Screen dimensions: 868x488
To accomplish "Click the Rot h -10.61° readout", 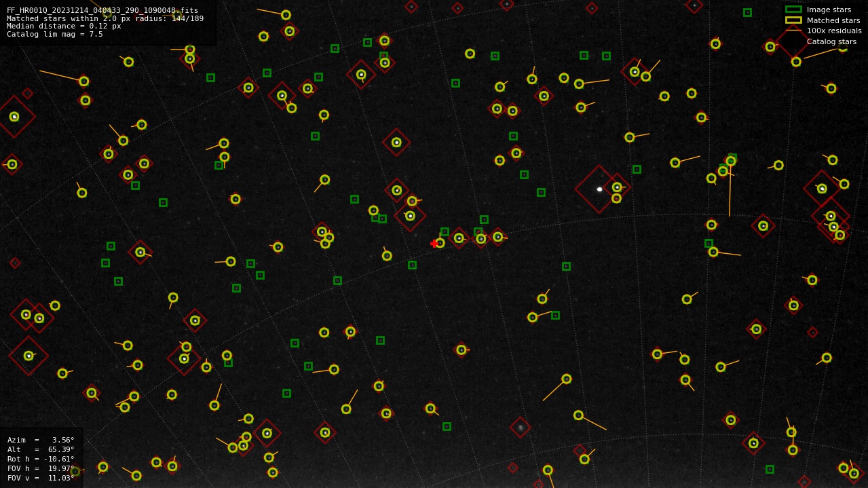I will [41, 459].
